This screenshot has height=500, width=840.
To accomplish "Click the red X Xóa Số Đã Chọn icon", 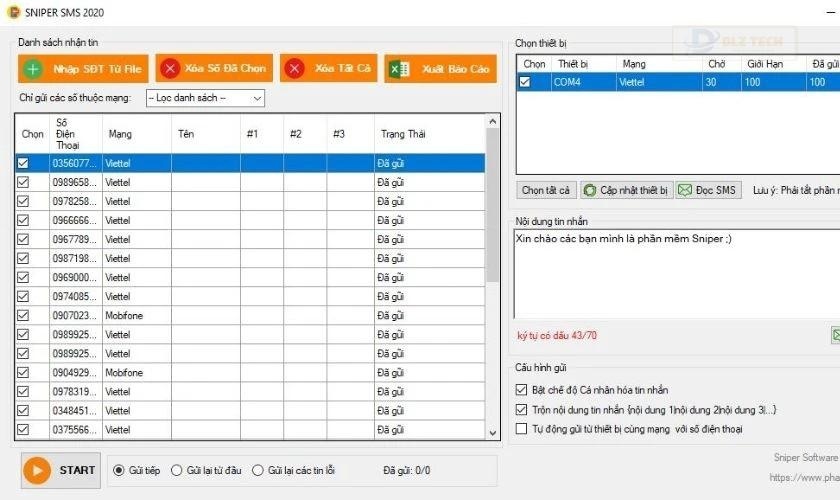I will point(170,69).
